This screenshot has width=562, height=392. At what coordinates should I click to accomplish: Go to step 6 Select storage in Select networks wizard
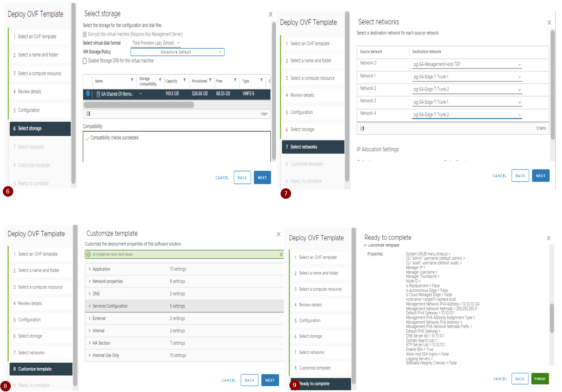(x=302, y=129)
